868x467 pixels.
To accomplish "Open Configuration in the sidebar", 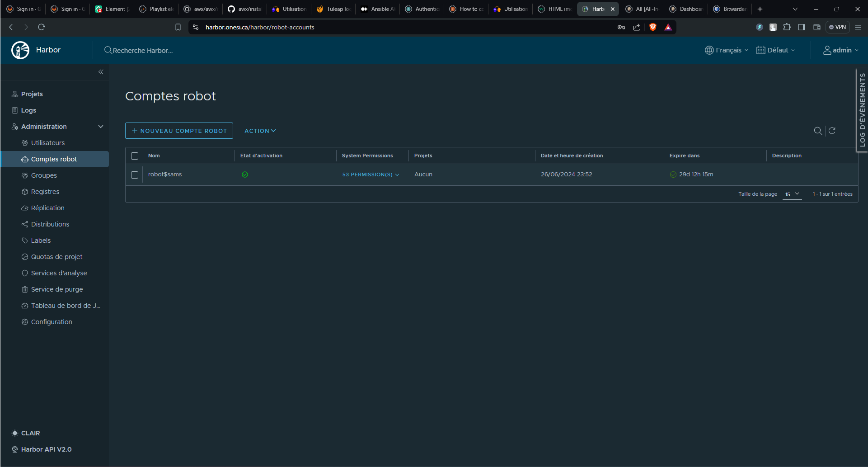I will pyautogui.click(x=52, y=322).
